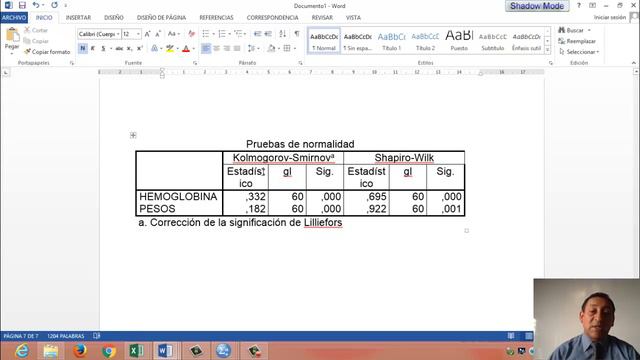640x360 pixels.
Task: Open Internet Explorer from the taskbar
Action: click(x=22, y=351)
